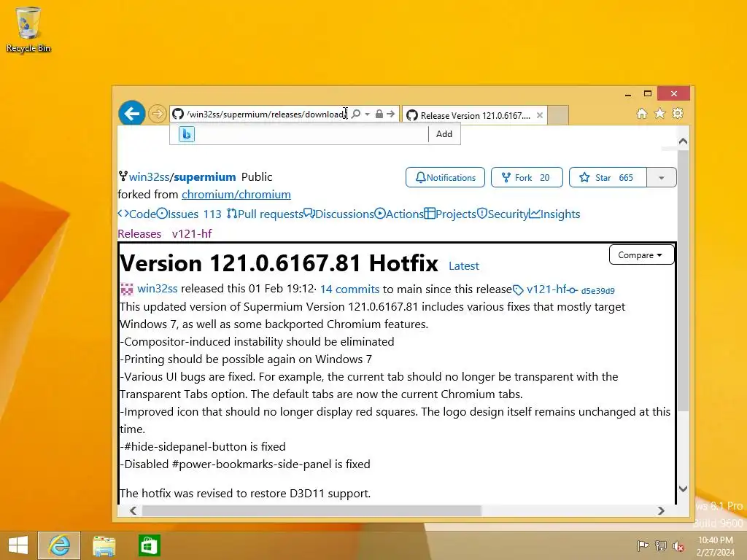Viewport: 747px width, 560px height.
Task: Click the Add search provider button
Action: click(x=444, y=134)
